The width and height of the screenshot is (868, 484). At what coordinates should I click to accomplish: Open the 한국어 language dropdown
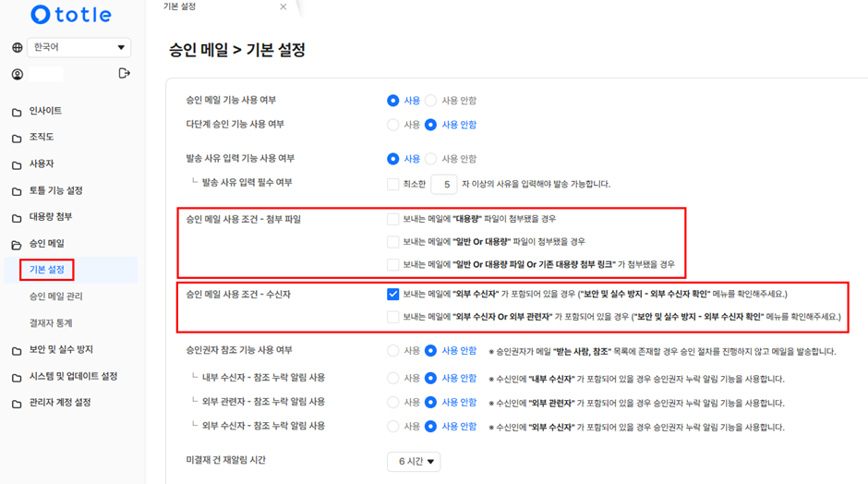click(x=78, y=48)
